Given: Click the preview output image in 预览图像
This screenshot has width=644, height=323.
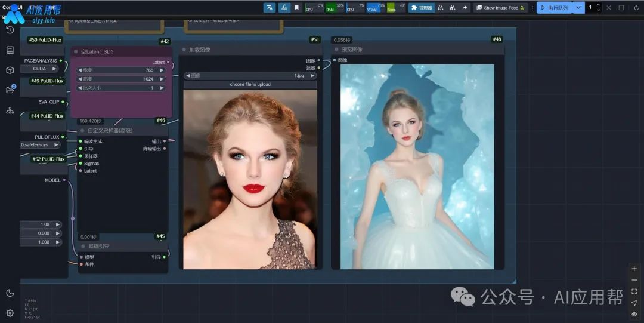Looking at the screenshot, I should coord(417,167).
